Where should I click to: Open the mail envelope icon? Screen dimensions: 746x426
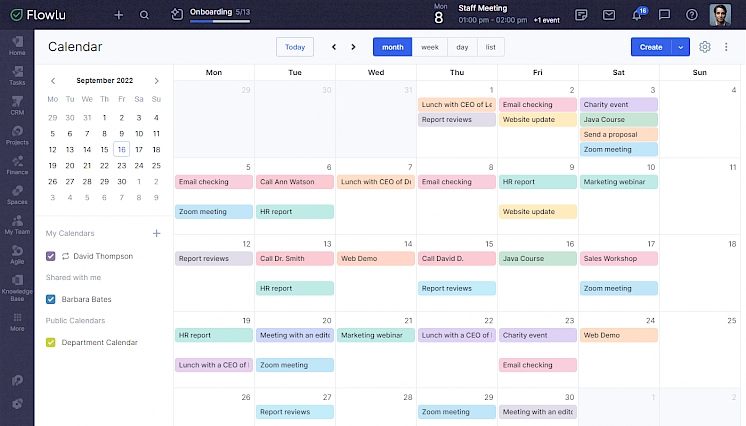click(609, 15)
